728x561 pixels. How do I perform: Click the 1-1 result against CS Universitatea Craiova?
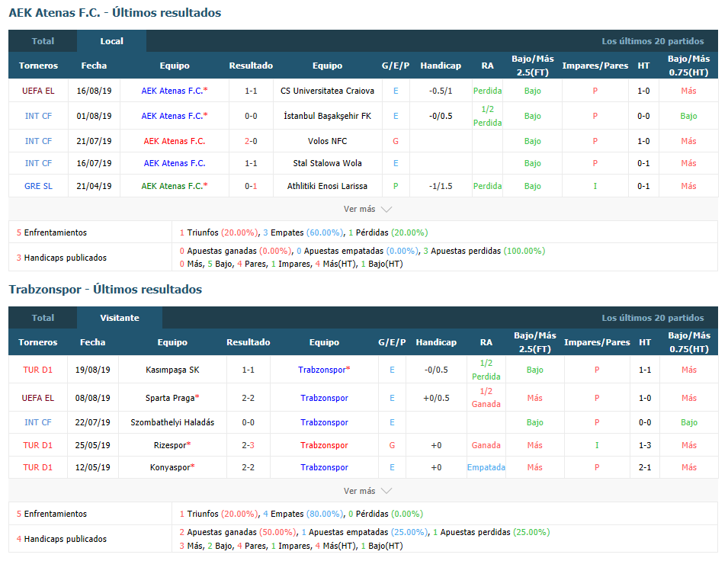click(x=251, y=91)
